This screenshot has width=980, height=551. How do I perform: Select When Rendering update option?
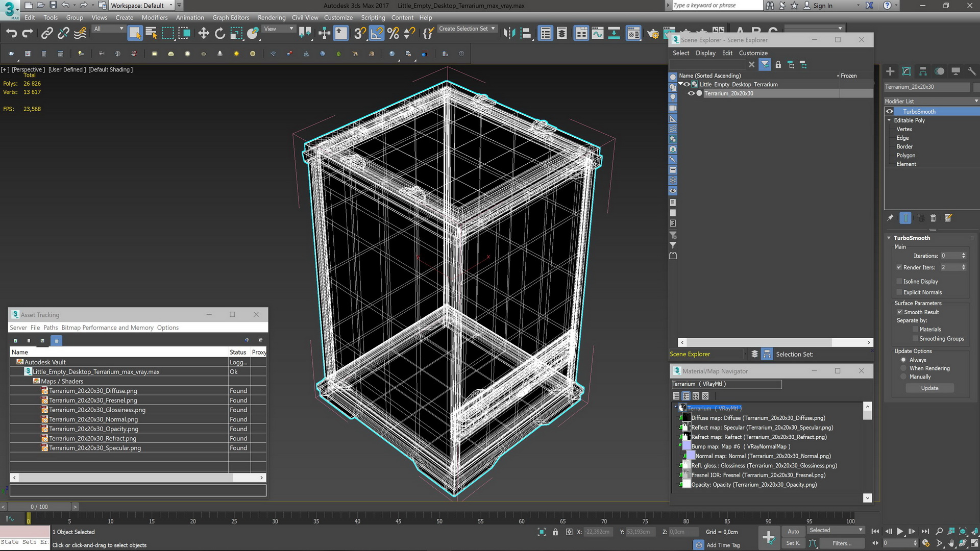(903, 368)
